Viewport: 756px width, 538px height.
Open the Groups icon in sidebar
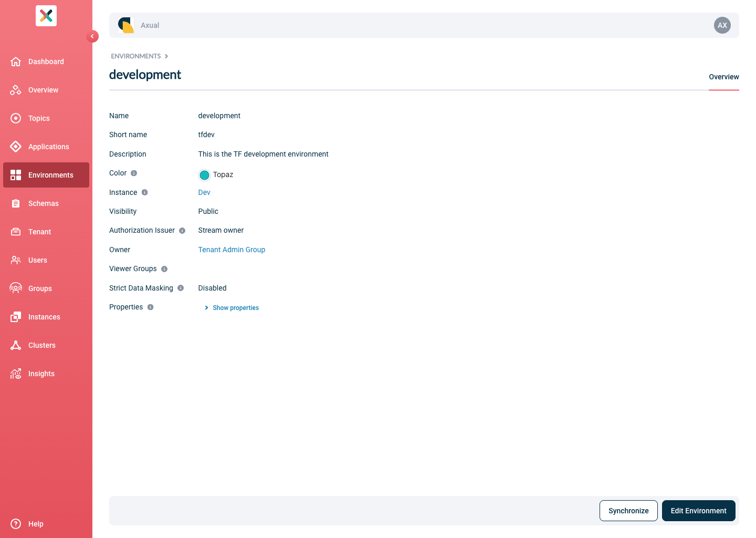click(x=16, y=288)
